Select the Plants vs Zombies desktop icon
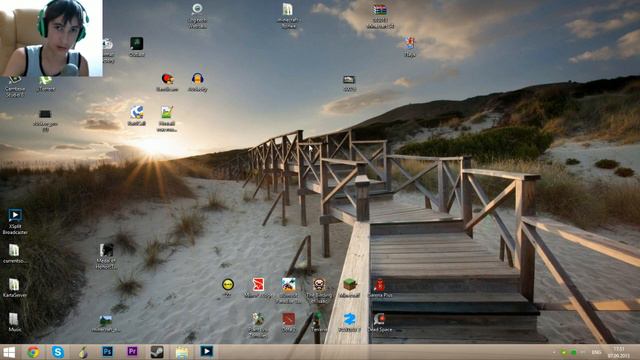 tap(258, 325)
